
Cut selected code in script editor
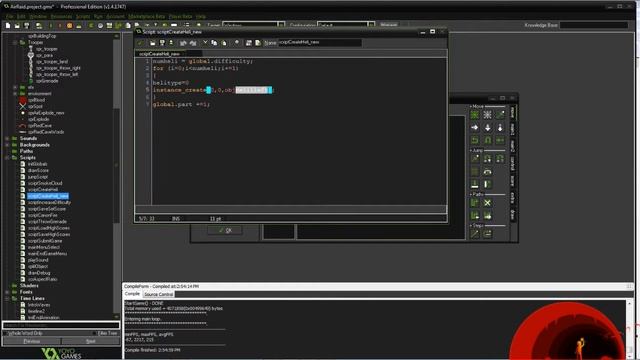pos(205,43)
